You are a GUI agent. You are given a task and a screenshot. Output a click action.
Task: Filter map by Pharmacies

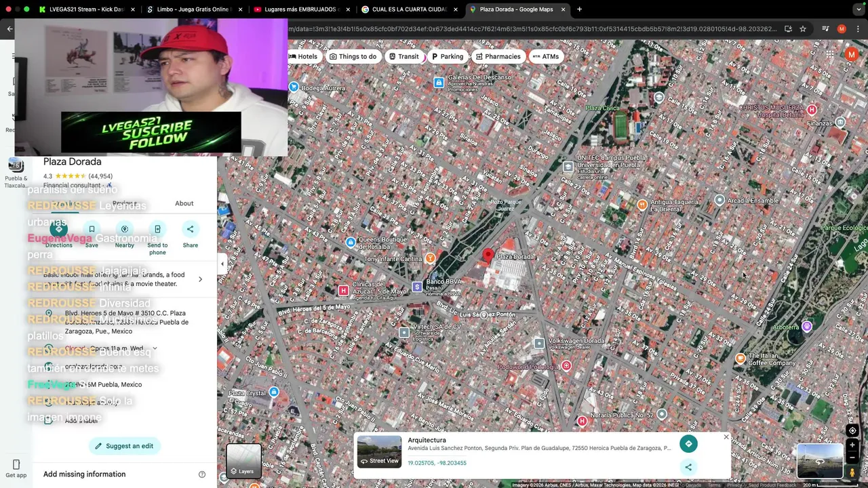(x=498, y=56)
